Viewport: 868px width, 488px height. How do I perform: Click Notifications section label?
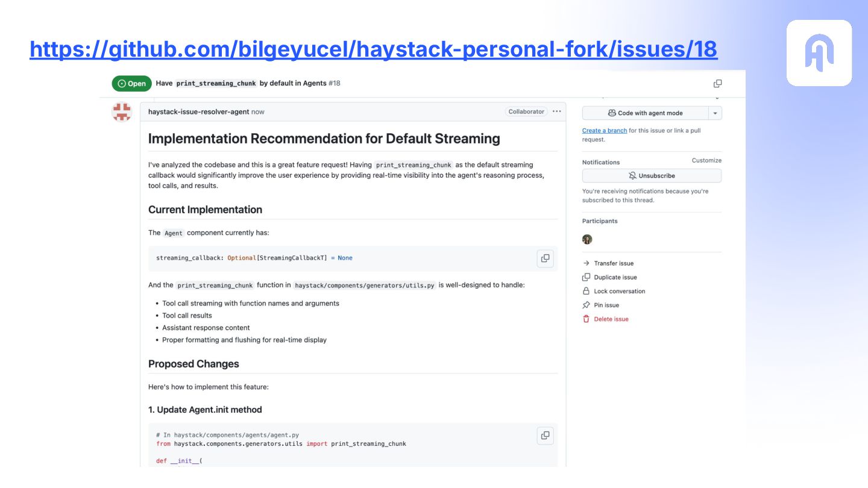coord(601,163)
